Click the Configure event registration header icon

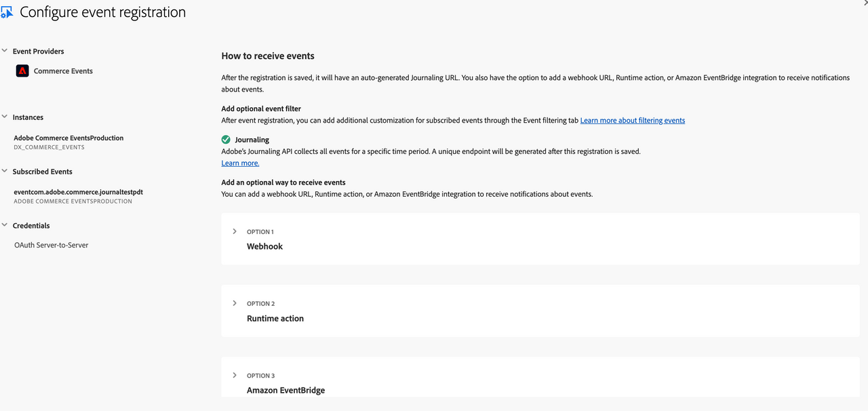[x=7, y=12]
